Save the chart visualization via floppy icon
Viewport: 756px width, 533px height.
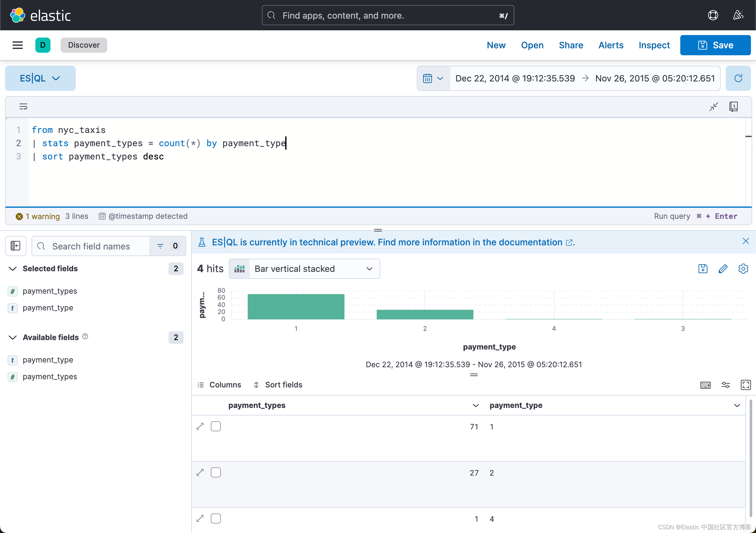tap(703, 268)
